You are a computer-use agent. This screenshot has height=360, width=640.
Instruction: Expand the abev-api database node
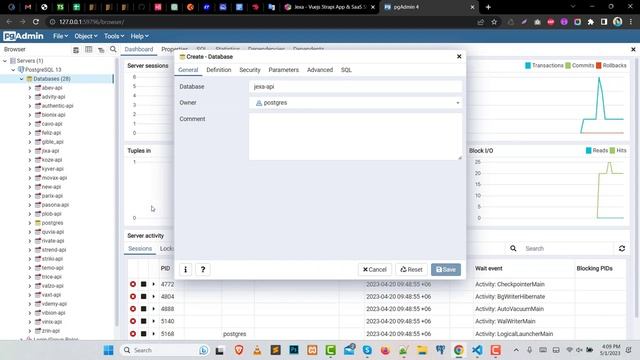(x=30, y=88)
